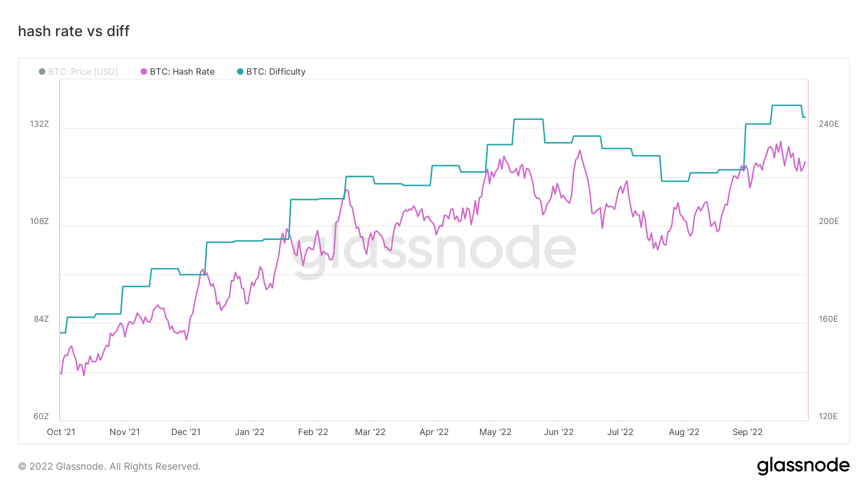Click the grey BTC Price legend dot

(42, 72)
